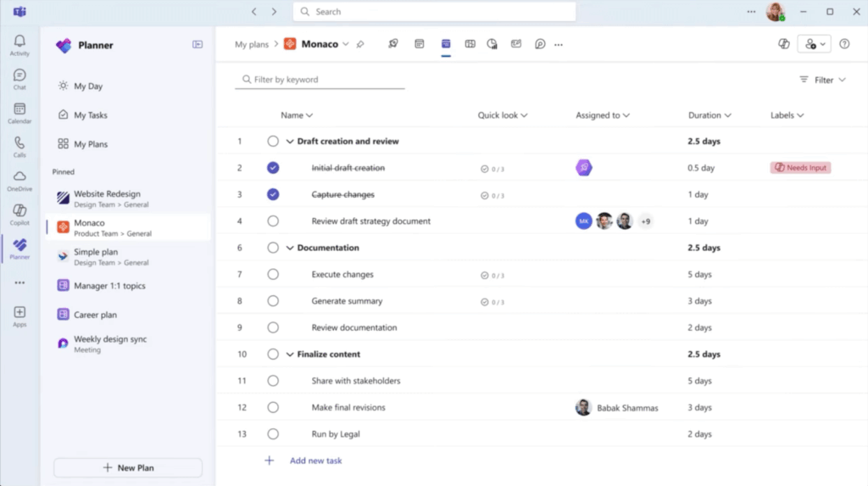
Task: Open Manager 1:1 topics plan
Action: [x=129, y=285]
